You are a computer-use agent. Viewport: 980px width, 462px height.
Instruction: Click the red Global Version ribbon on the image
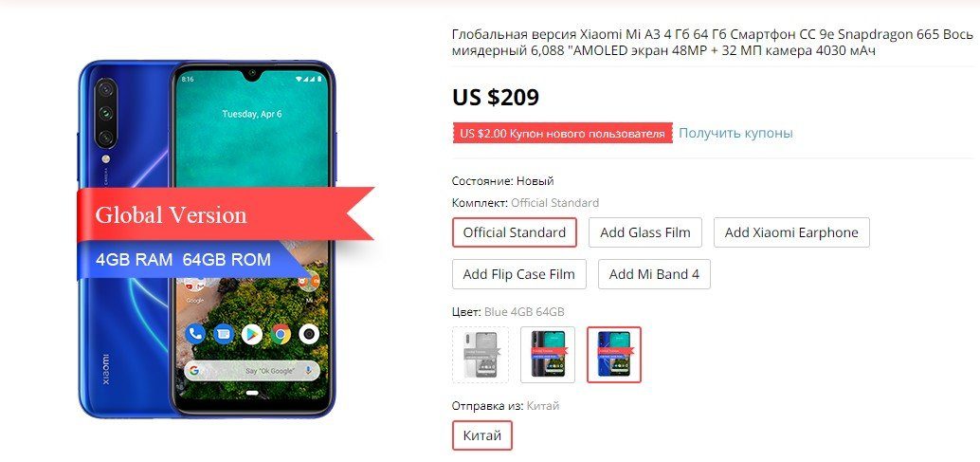pyautogui.click(x=225, y=214)
